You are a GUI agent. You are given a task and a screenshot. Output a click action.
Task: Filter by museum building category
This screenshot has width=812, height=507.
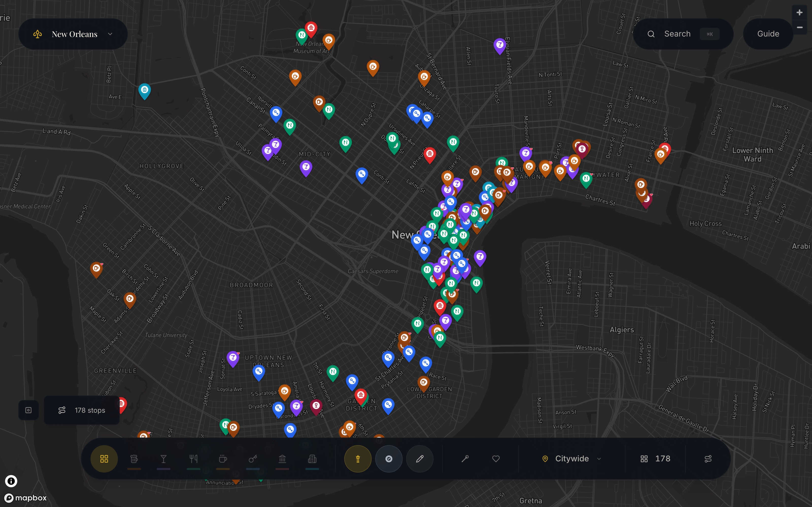282,459
